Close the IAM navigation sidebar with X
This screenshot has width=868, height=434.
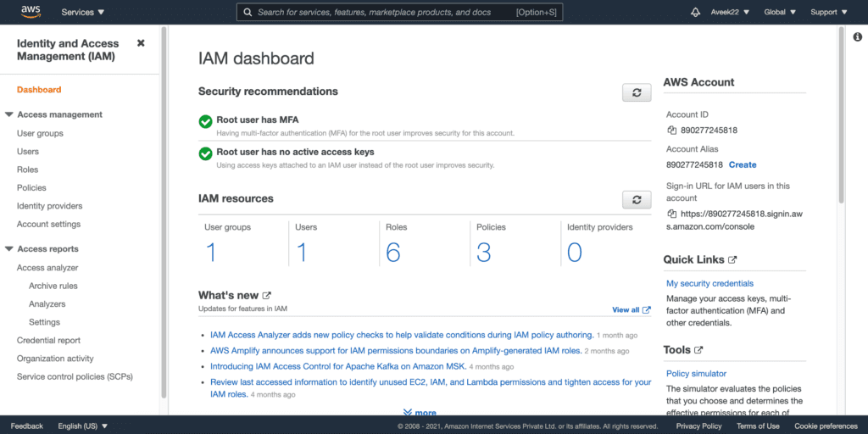pyautogui.click(x=141, y=43)
